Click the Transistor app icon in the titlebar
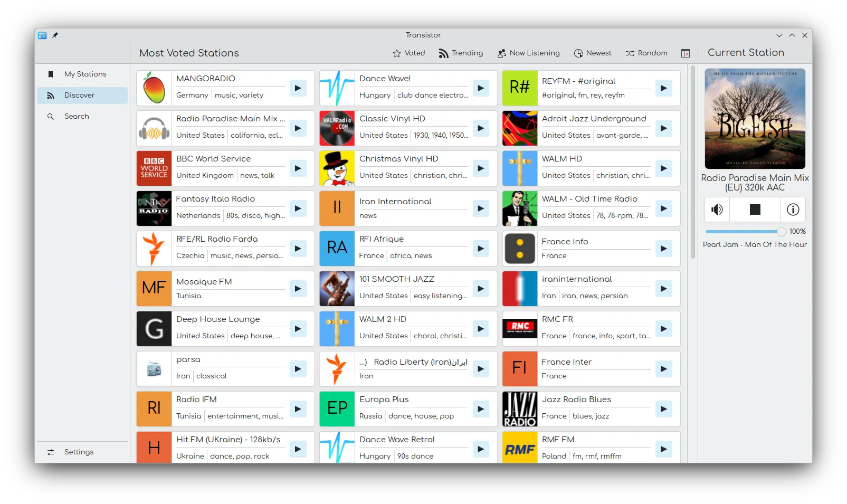 pyautogui.click(x=42, y=35)
